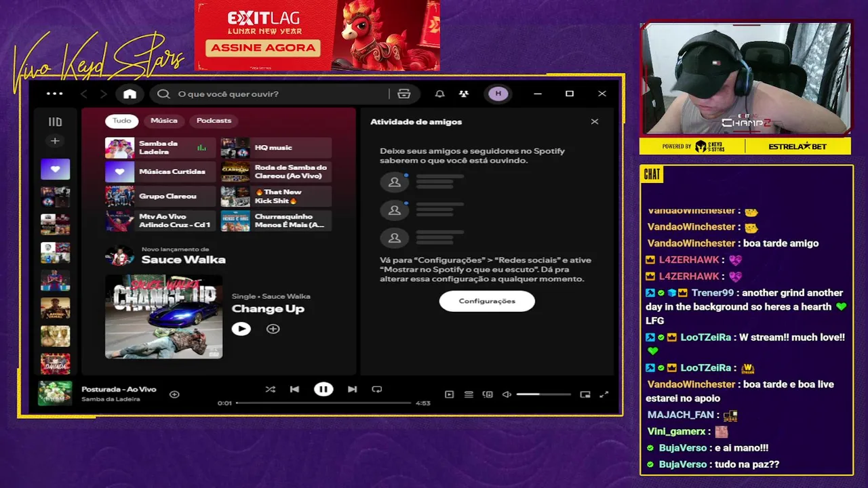Click 'MAJACH_FAN' chat username
The image size is (868, 488).
[680, 415]
